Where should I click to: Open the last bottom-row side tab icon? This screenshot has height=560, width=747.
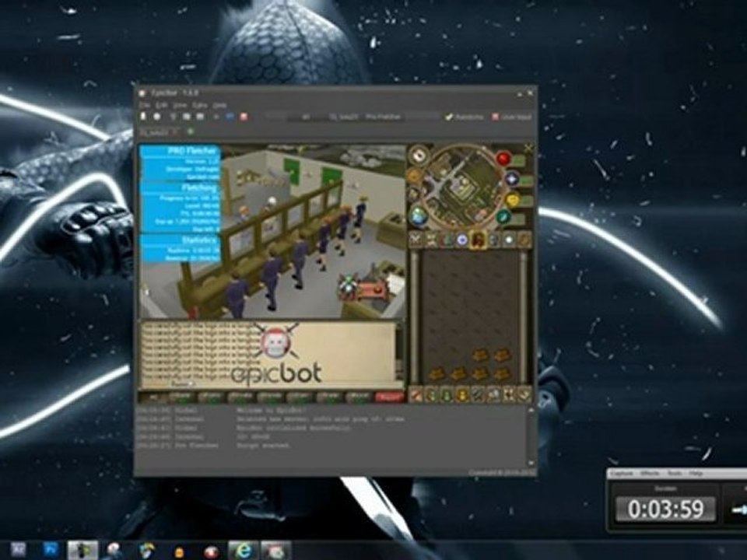click(x=524, y=394)
